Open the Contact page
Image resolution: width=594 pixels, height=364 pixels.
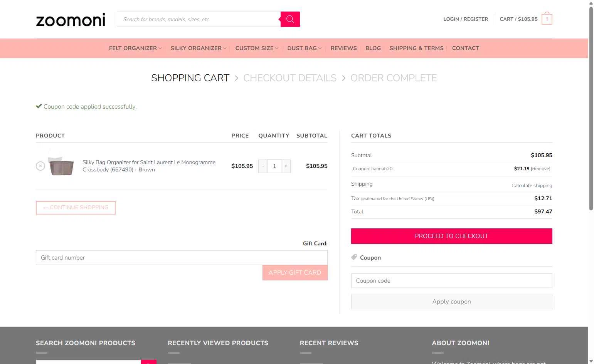(465, 48)
